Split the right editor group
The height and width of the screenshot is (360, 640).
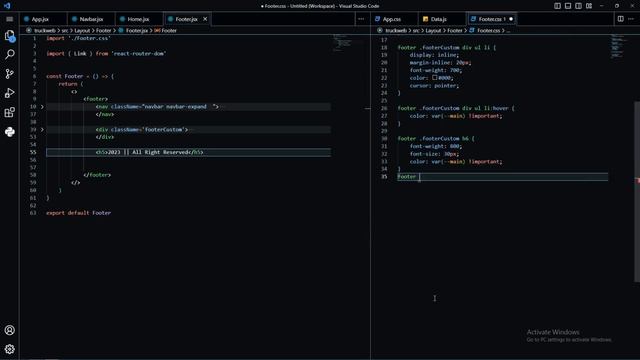(620, 19)
